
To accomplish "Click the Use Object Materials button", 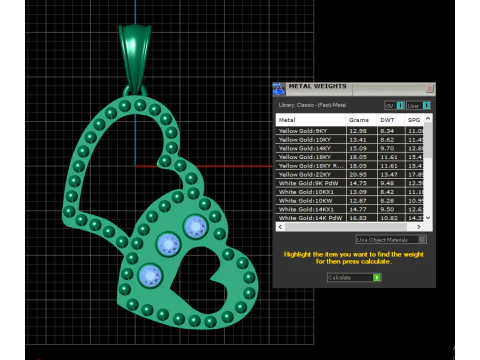I will click(391, 239).
